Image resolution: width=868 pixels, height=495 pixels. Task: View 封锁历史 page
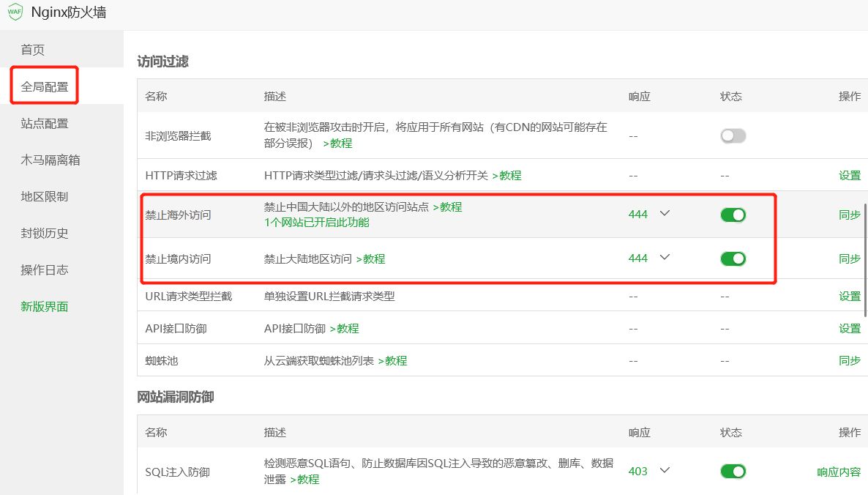click(45, 233)
